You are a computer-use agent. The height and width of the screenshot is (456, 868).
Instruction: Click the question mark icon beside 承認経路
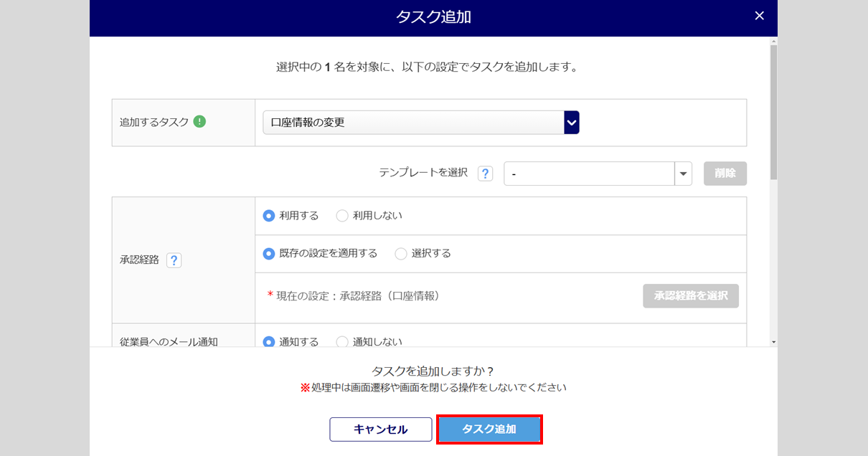[x=174, y=260]
